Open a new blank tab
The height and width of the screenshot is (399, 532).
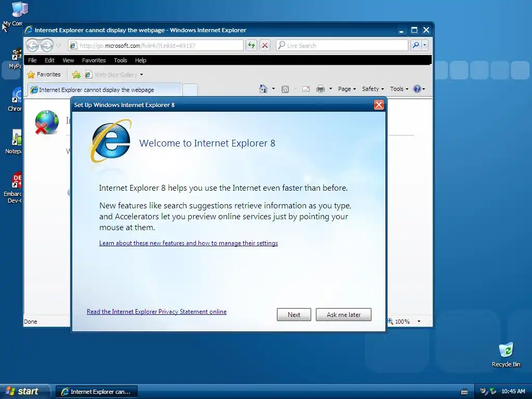tap(190, 90)
